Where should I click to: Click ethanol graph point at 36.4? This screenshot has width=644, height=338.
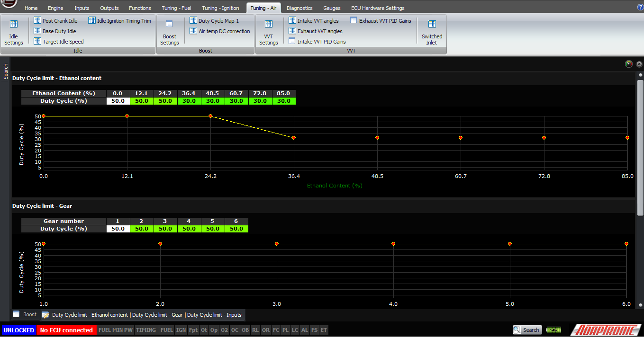(294, 138)
